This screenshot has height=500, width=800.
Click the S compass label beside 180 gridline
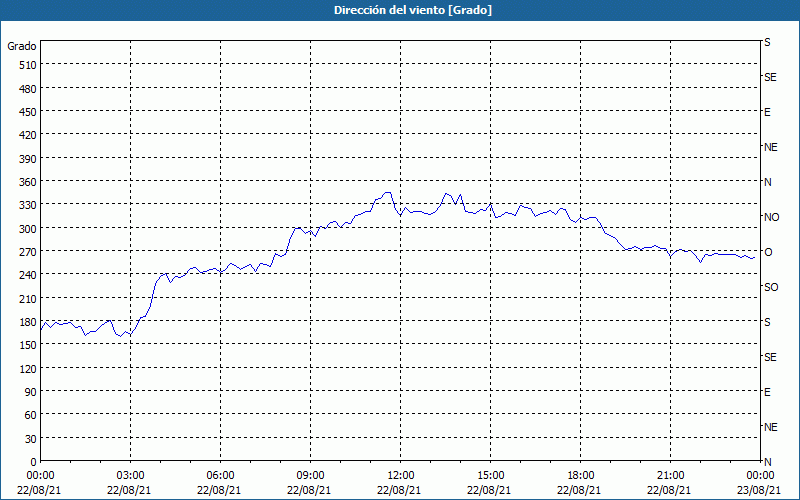pyautogui.click(x=767, y=322)
